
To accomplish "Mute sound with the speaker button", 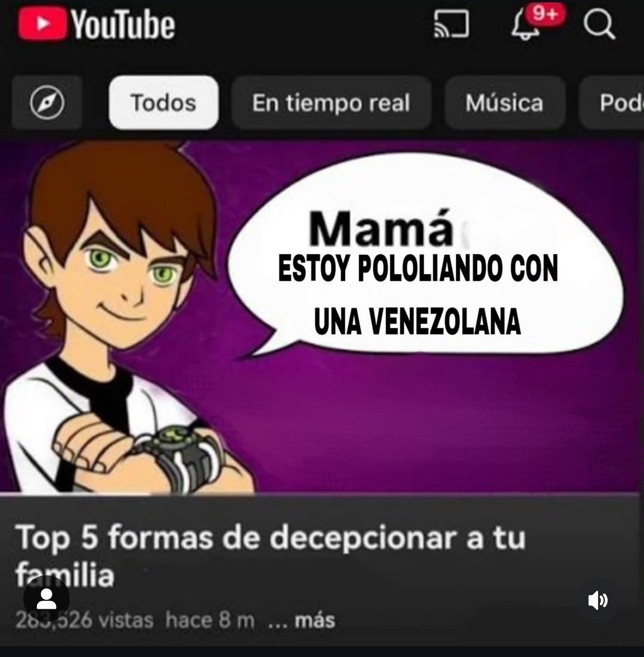I will click(597, 600).
